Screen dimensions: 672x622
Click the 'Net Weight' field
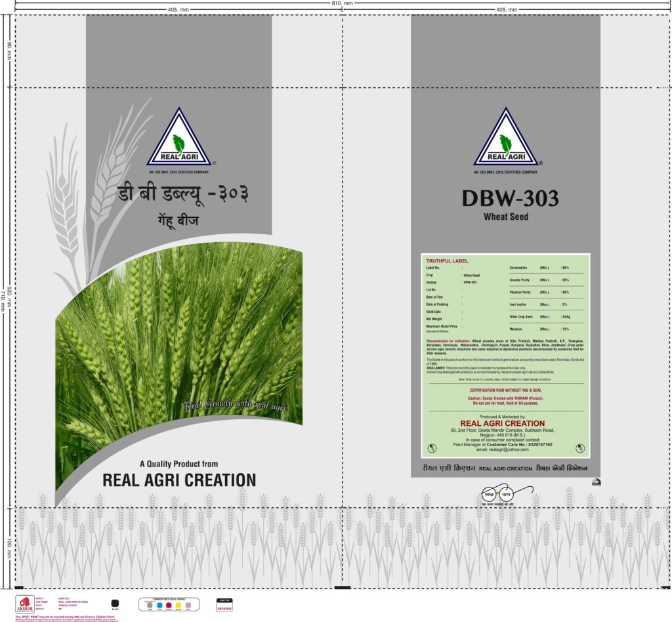[444, 319]
